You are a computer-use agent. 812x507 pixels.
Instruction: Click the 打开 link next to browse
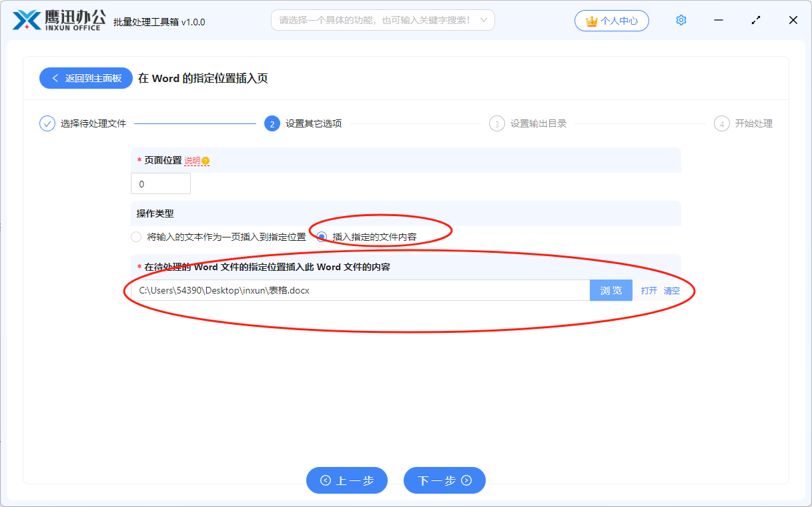point(649,291)
